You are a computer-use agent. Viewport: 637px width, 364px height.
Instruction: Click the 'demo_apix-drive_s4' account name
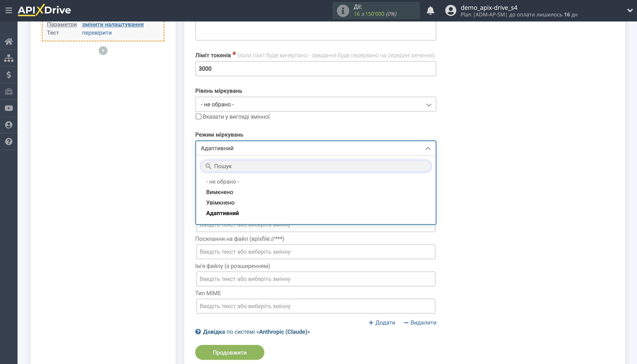tap(489, 7)
